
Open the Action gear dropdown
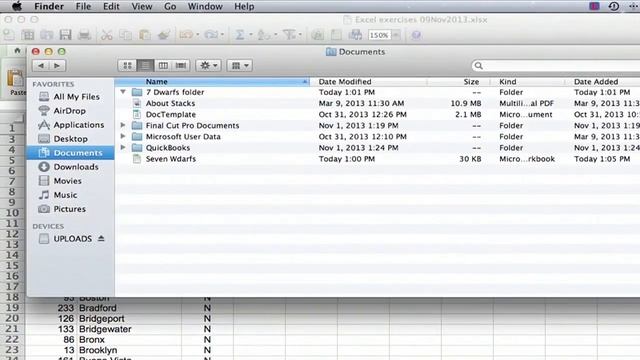pos(209,65)
